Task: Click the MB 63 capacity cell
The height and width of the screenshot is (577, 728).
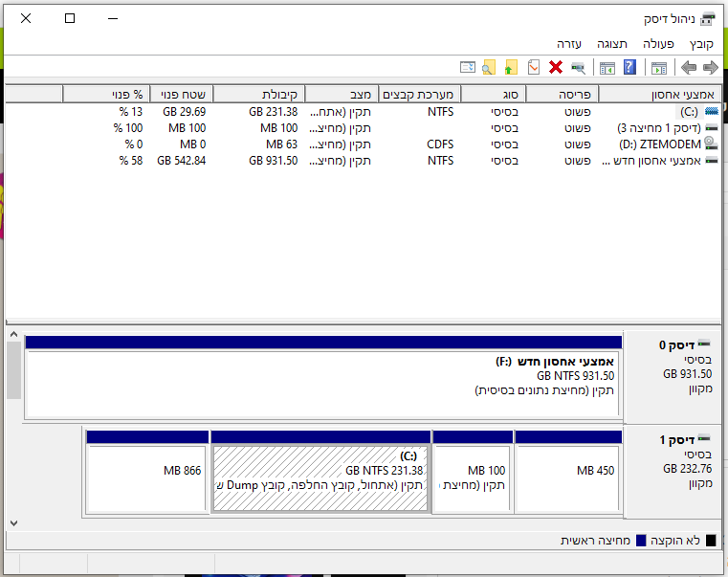Action: [x=281, y=144]
